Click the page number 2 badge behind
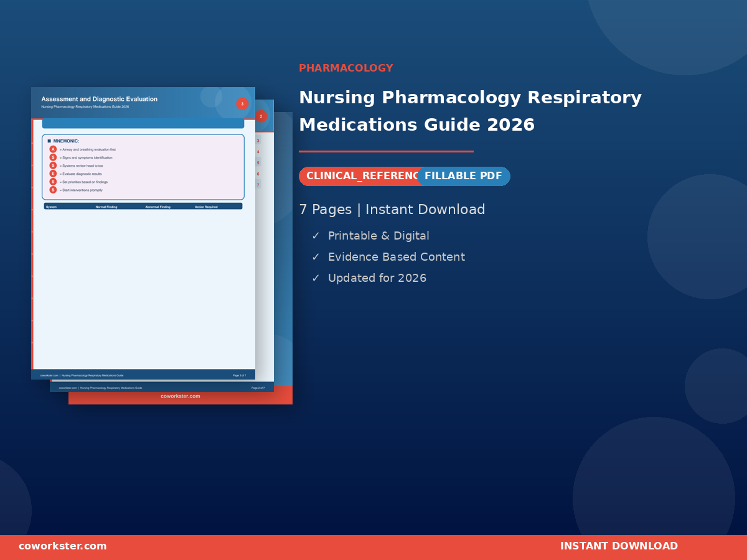The width and height of the screenshot is (747, 560). [261, 116]
